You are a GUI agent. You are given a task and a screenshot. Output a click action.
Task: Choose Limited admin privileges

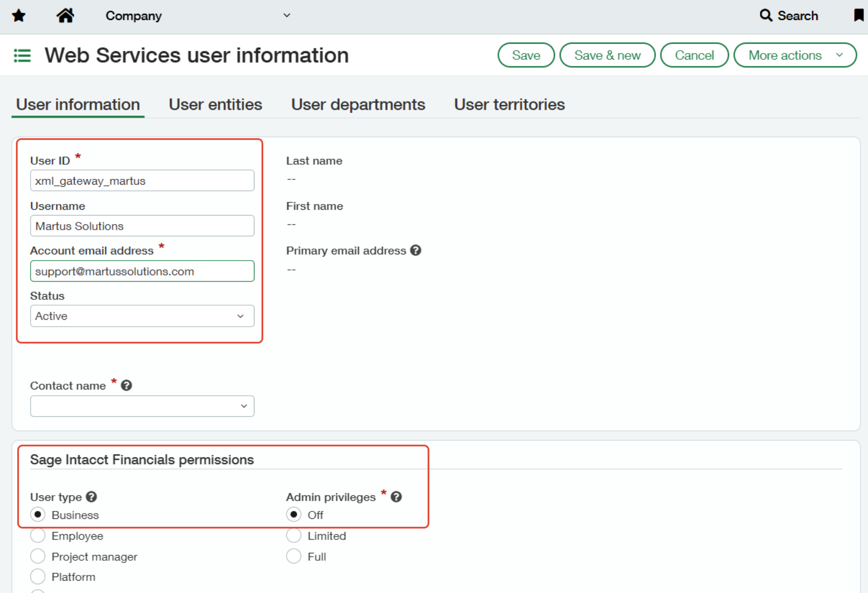294,536
